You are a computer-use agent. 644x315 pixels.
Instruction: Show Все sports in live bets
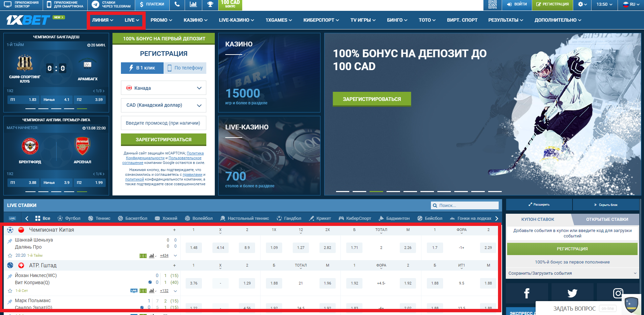coord(43,218)
